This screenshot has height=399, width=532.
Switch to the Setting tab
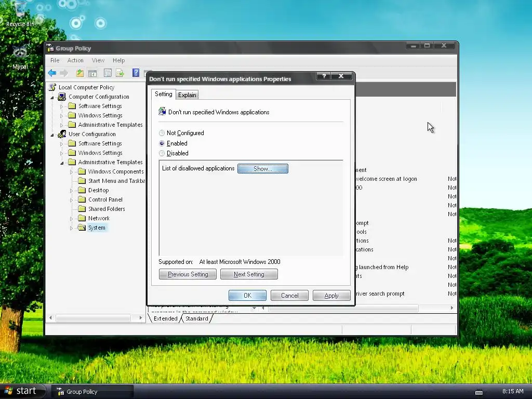[164, 94]
